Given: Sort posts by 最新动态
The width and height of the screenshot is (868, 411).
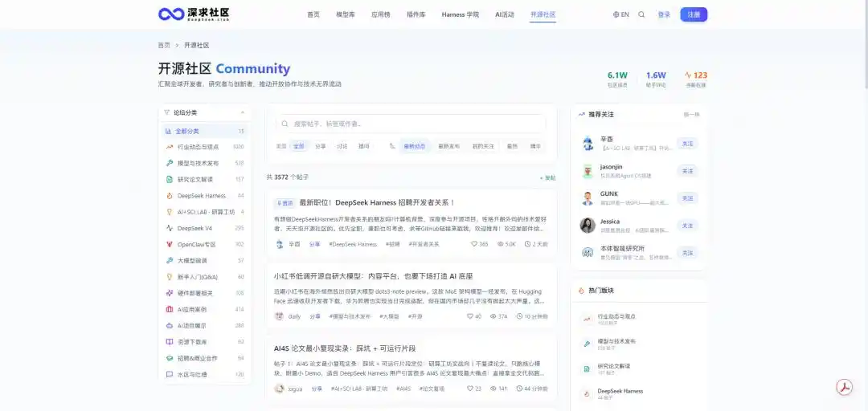Looking at the screenshot, I should pyautogui.click(x=415, y=147).
